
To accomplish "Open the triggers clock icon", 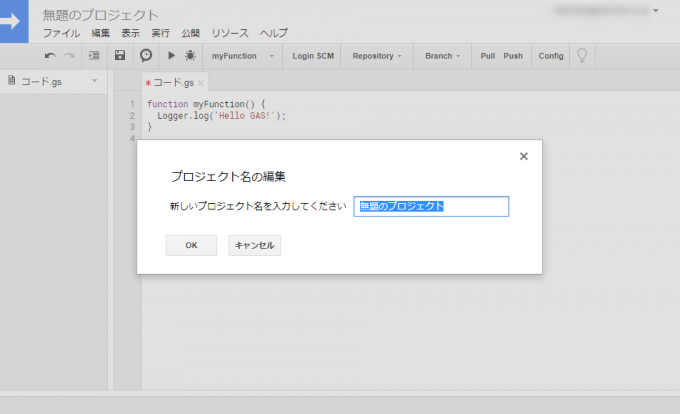I will point(146,55).
